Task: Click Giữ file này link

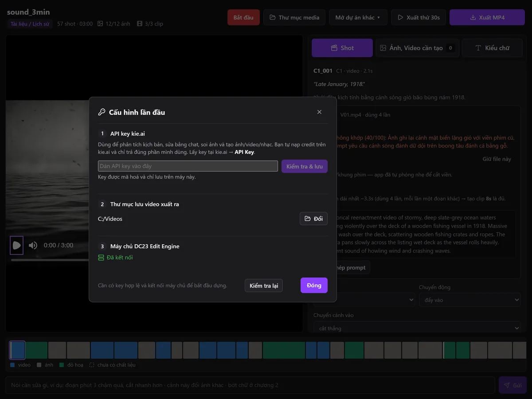Action: [x=497, y=159]
